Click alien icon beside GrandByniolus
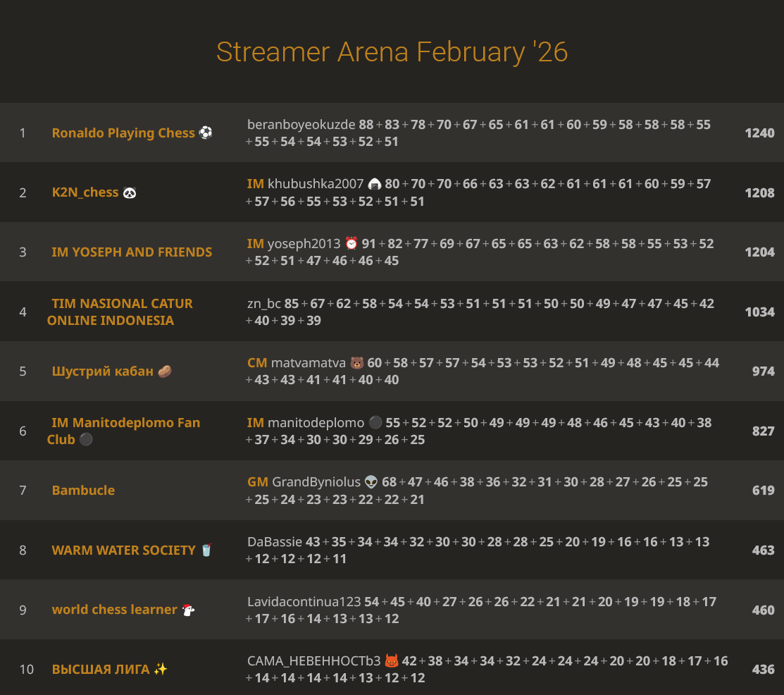Image resolution: width=784 pixels, height=695 pixels. [x=372, y=482]
